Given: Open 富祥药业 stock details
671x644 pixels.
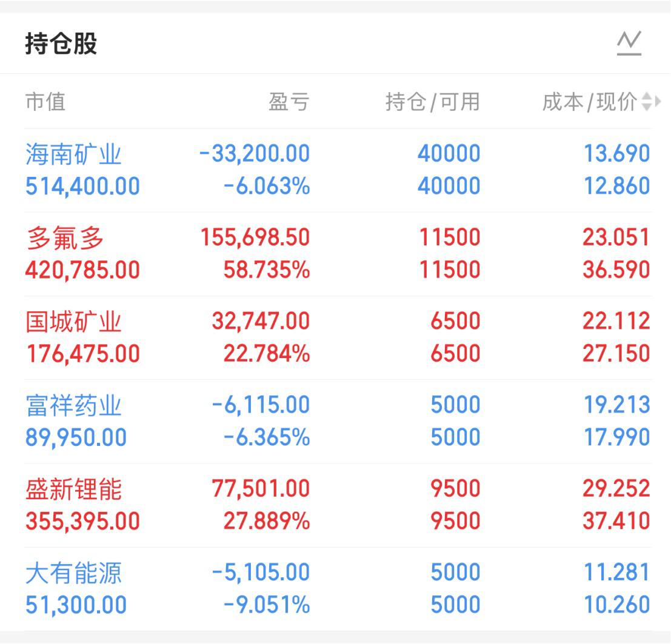Looking at the screenshot, I should [x=73, y=405].
